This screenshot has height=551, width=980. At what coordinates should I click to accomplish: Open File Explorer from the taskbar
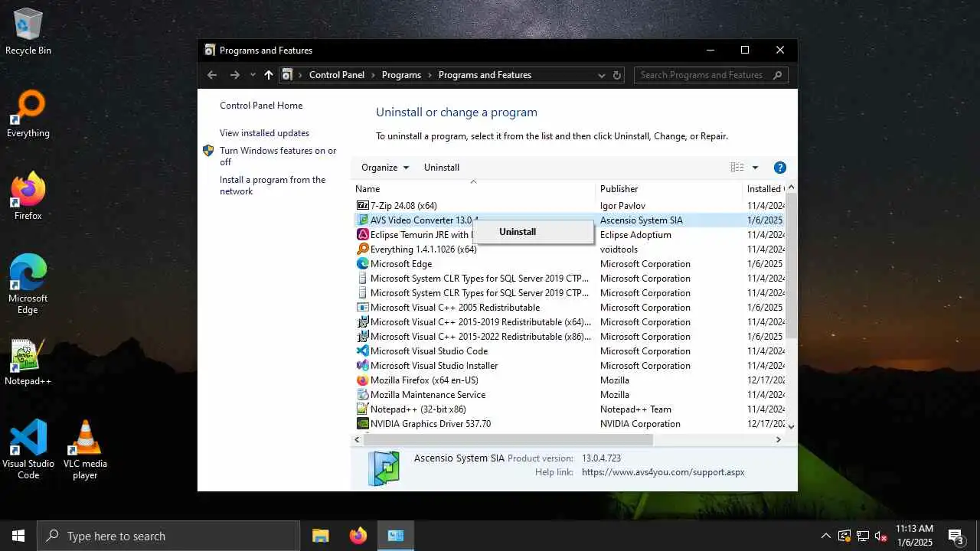tap(321, 536)
